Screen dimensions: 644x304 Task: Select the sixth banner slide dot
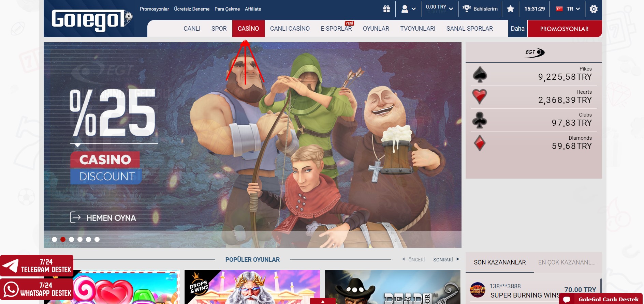coord(97,239)
